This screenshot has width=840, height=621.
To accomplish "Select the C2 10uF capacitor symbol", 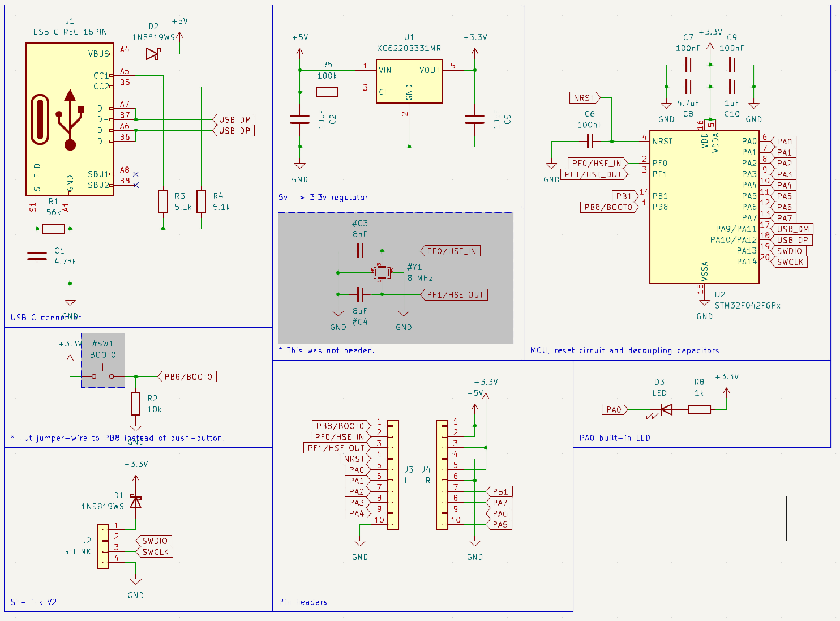I will click(300, 119).
